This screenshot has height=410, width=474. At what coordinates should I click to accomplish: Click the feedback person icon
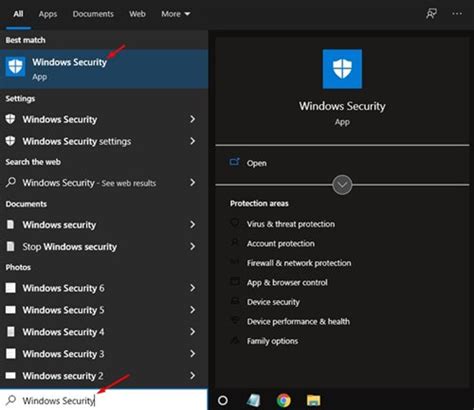point(431,14)
